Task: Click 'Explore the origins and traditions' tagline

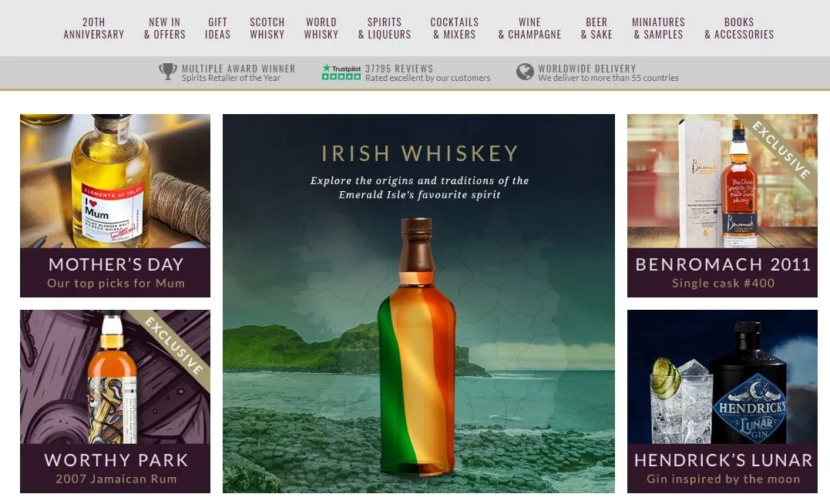Action: pos(419,187)
